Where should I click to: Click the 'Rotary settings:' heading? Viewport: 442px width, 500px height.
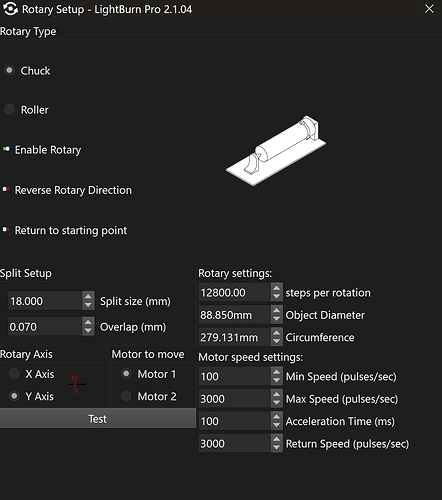(x=235, y=273)
